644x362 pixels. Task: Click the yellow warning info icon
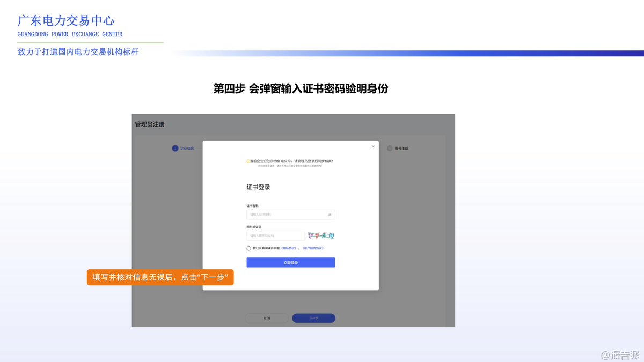248,161
